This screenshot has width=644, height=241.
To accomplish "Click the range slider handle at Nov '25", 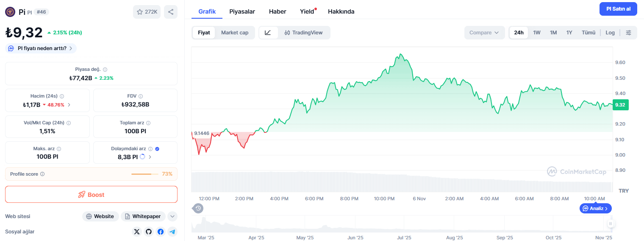I will click(x=611, y=224).
